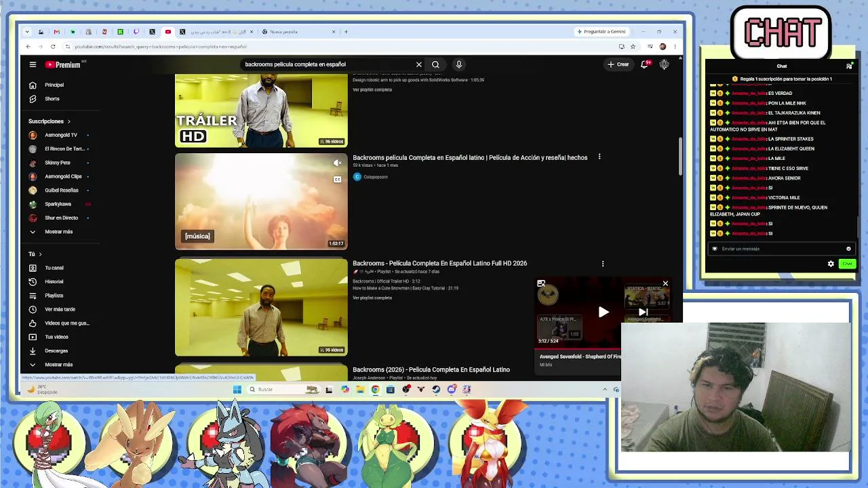Open Steam from the taskbar
This screenshot has height=488, width=868.
pos(435,390)
